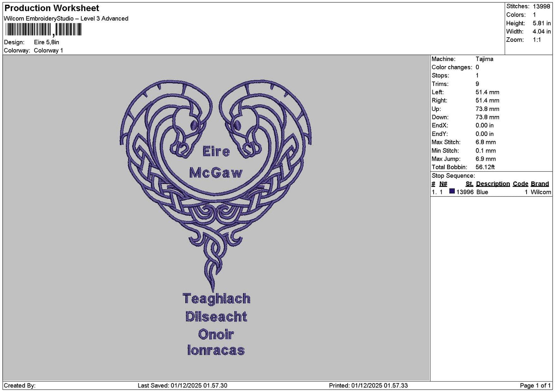The height and width of the screenshot is (392, 555).
Task: Click the 'Last Saved' timestamp in footer
Action: coord(182,385)
